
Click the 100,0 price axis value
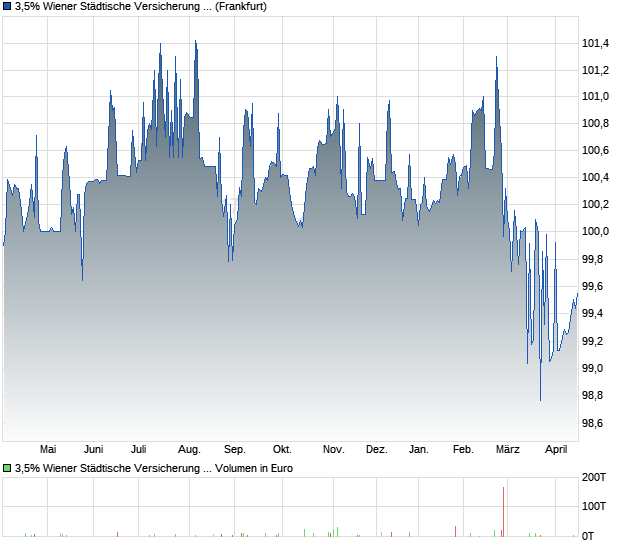(595, 231)
